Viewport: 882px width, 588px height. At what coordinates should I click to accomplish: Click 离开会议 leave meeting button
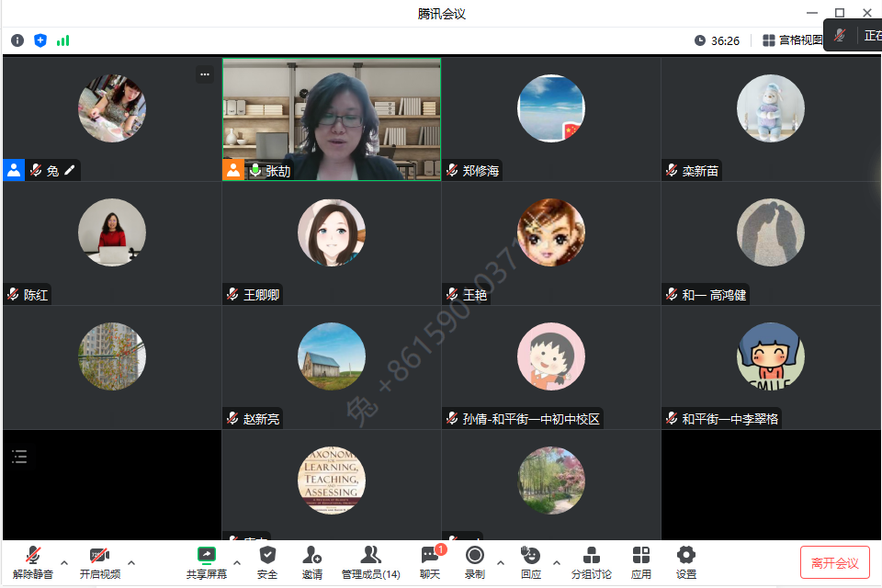coord(834,563)
